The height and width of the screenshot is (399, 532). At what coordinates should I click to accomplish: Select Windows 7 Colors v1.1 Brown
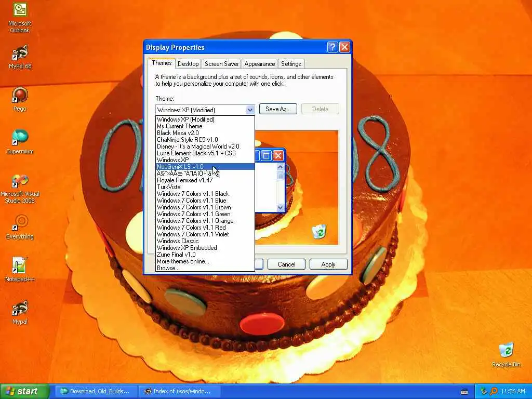pyautogui.click(x=205, y=207)
